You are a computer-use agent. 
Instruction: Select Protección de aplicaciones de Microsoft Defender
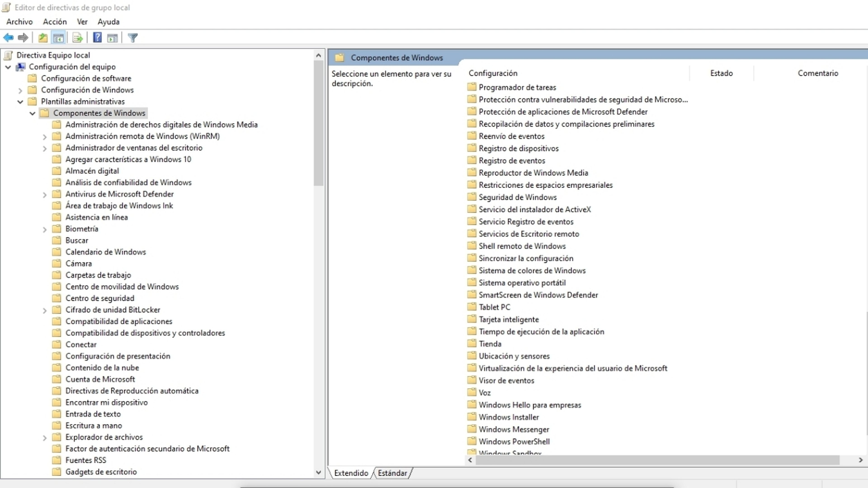point(563,111)
